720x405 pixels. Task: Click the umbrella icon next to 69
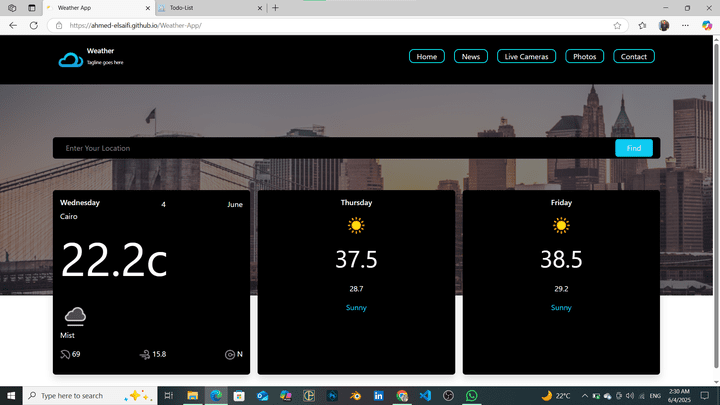[x=65, y=354]
